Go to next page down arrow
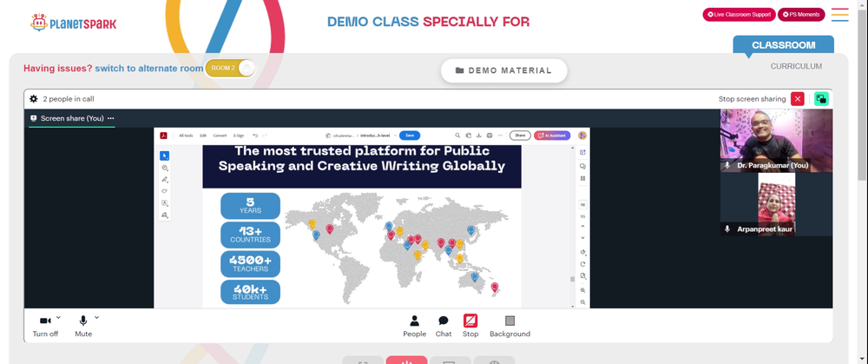Image resolution: width=868 pixels, height=364 pixels. point(583,238)
